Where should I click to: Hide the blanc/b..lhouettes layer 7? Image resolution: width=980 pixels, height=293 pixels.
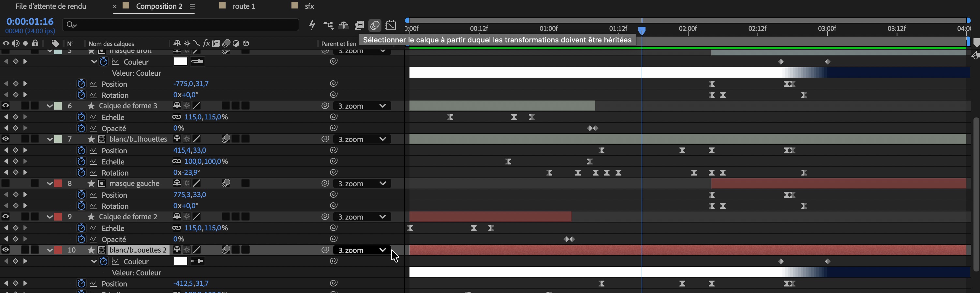(x=6, y=139)
